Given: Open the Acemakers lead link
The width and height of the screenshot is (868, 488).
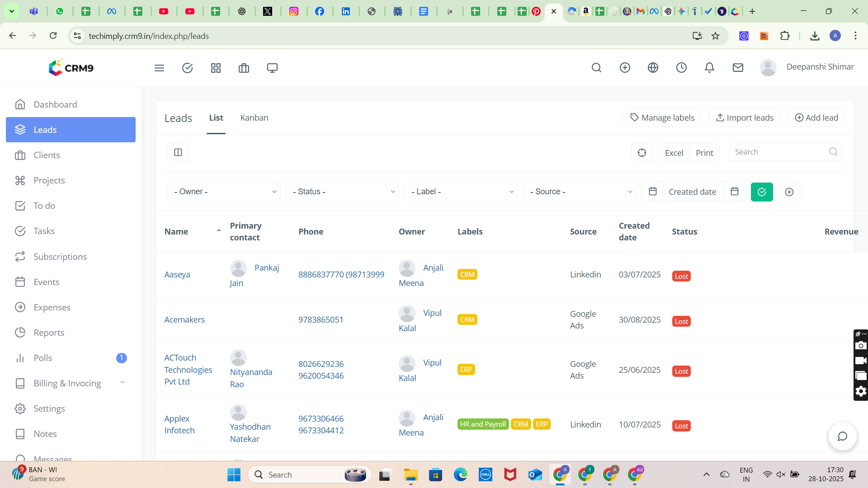Looking at the screenshot, I should [184, 319].
